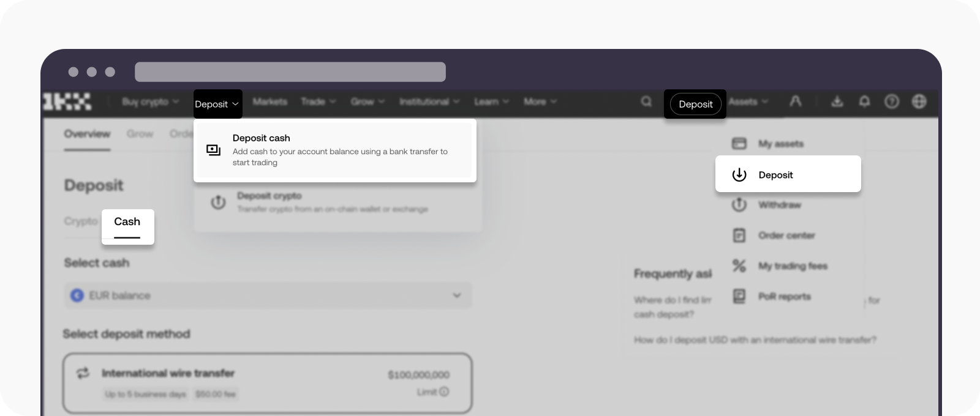The height and width of the screenshot is (416, 980).
Task: Switch to the Crypto tab
Action: (x=81, y=221)
